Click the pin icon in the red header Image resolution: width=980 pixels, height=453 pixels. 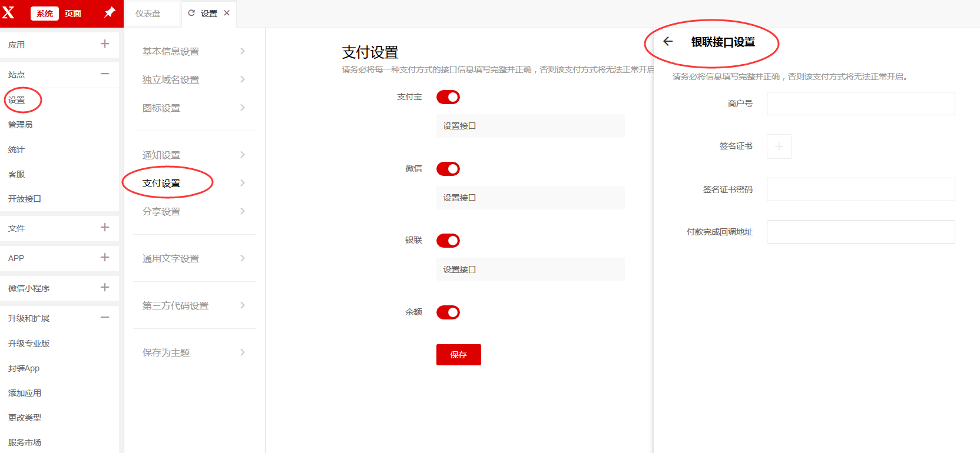click(x=110, y=12)
